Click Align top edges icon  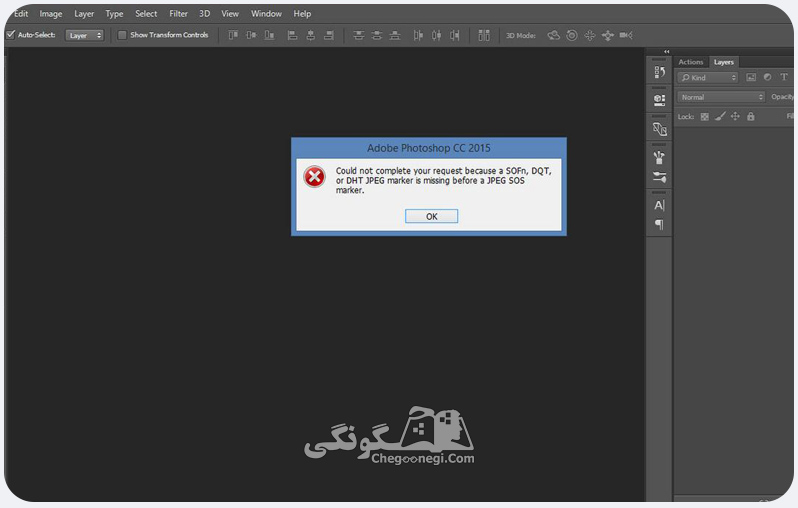pyautogui.click(x=233, y=35)
